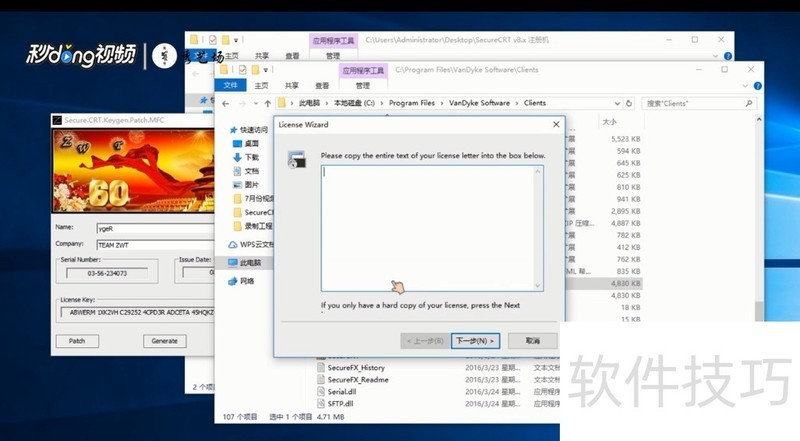Screen dimensions: 800x441
Task: Open the 录制工程 folder in navigation pane
Action: pos(254,226)
